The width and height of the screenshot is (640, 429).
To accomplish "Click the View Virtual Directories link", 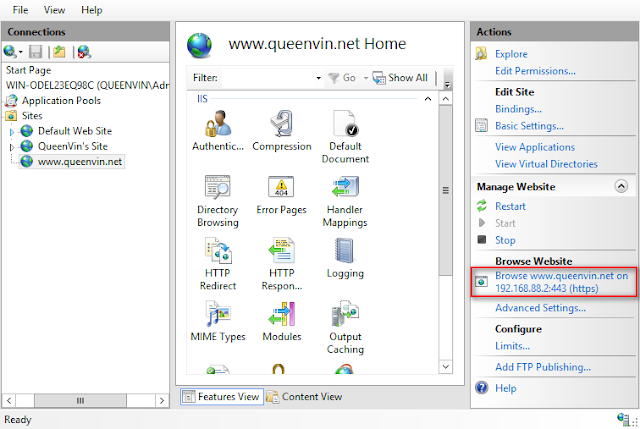I will [546, 164].
